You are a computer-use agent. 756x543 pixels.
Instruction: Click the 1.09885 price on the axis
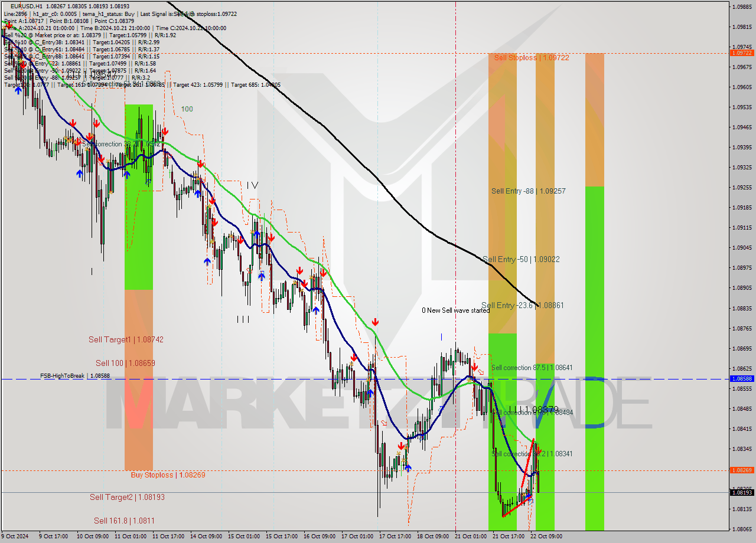tap(741, 7)
